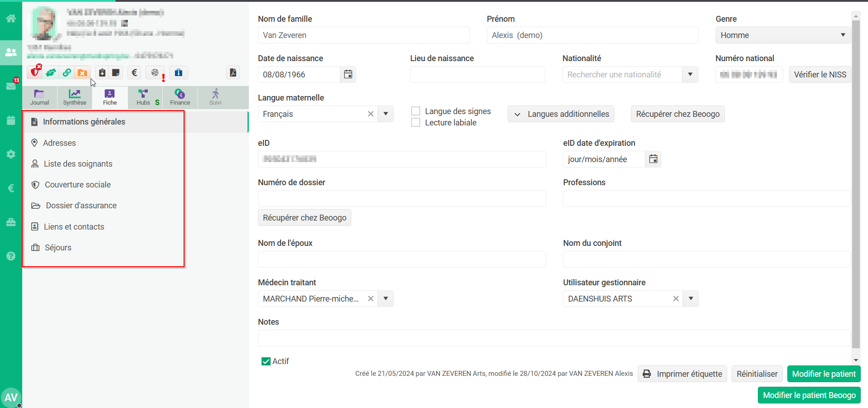Open the Genre dropdown showing Homme
The height and width of the screenshot is (408, 868).
[783, 35]
